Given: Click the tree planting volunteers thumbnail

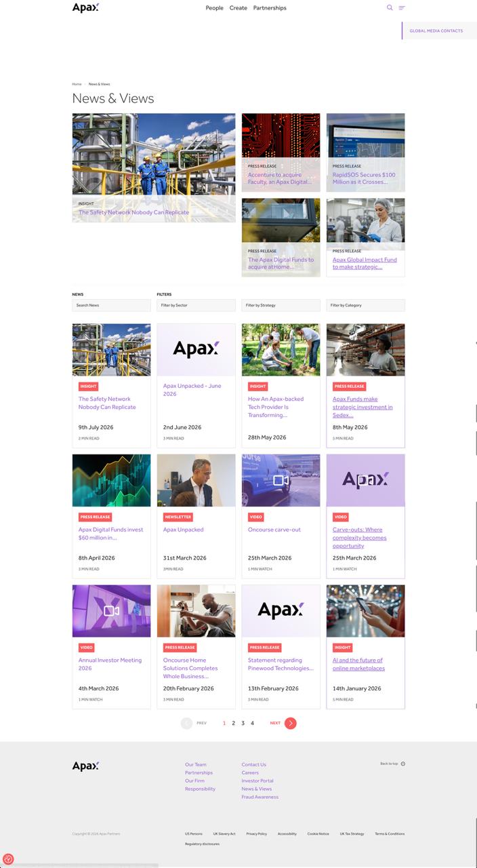Looking at the screenshot, I should click(x=281, y=350).
